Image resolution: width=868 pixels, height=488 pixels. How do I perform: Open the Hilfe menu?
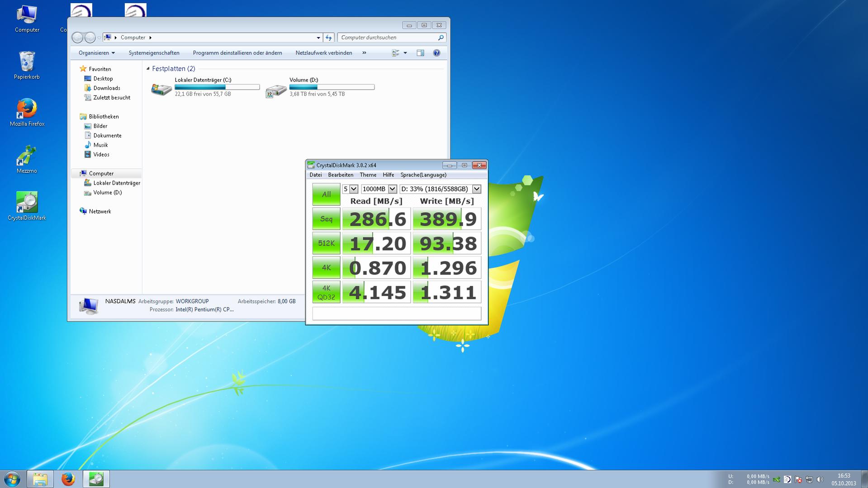coord(388,175)
